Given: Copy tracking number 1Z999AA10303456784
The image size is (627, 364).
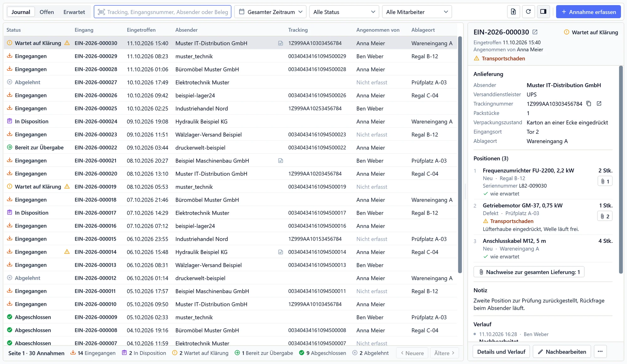Looking at the screenshot, I should (x=589, y=104).
